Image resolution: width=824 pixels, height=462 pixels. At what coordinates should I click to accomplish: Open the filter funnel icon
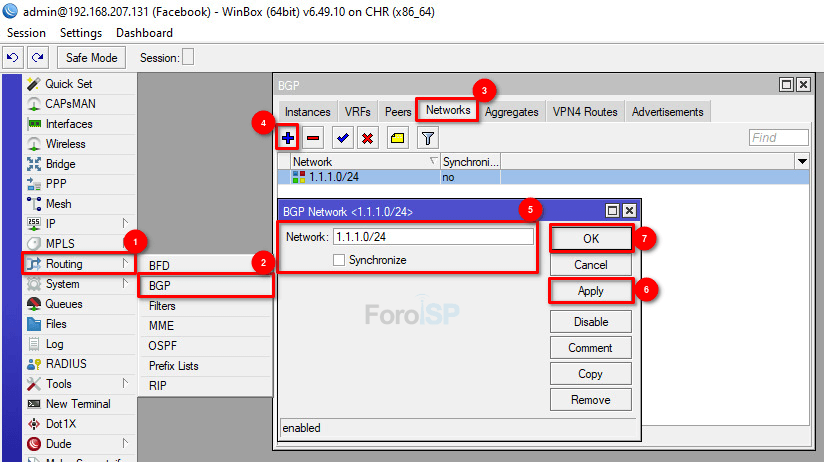[x=428, y=138]
